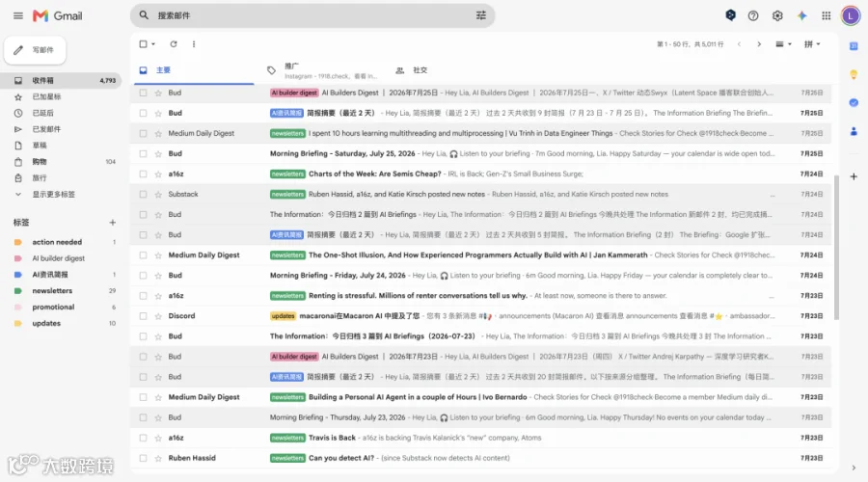Screen dimensions: 868x482
Task: Open Google Calendar side panel icon
Action: click(854, 46)
